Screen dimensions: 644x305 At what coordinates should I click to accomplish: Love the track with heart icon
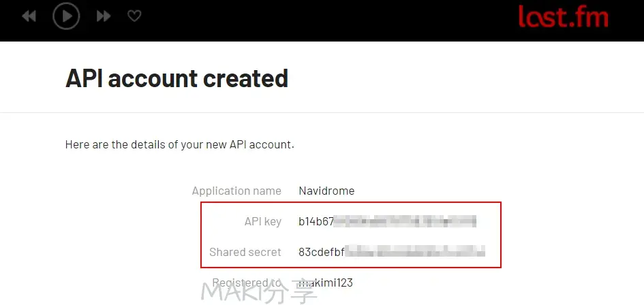tap(134, 16)
